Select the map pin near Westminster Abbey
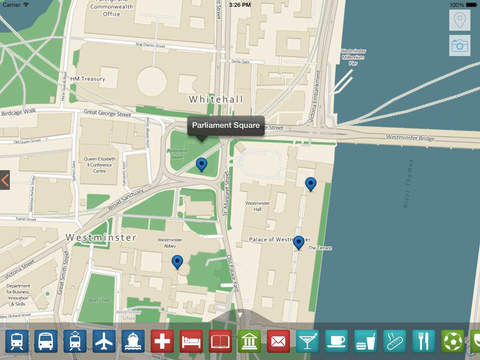This screenshot has width=480, height=360. tap(177, 262)
